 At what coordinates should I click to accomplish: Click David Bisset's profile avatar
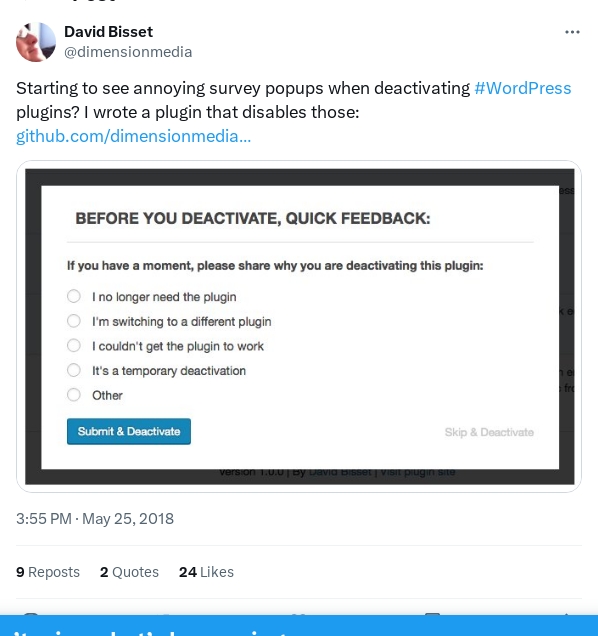point(36,42)
